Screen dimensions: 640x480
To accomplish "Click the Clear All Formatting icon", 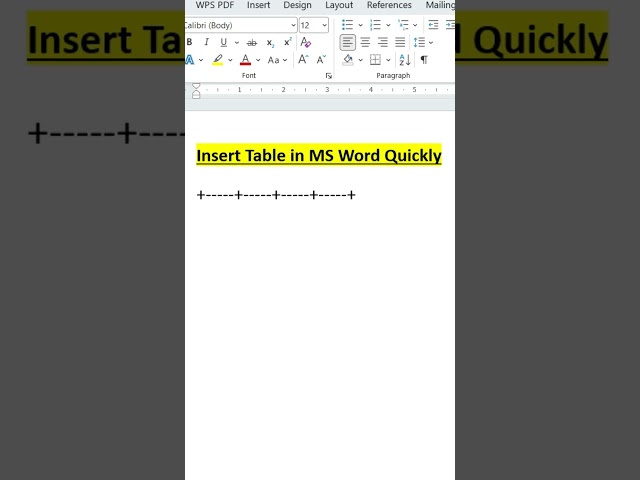I will [305, 42].
